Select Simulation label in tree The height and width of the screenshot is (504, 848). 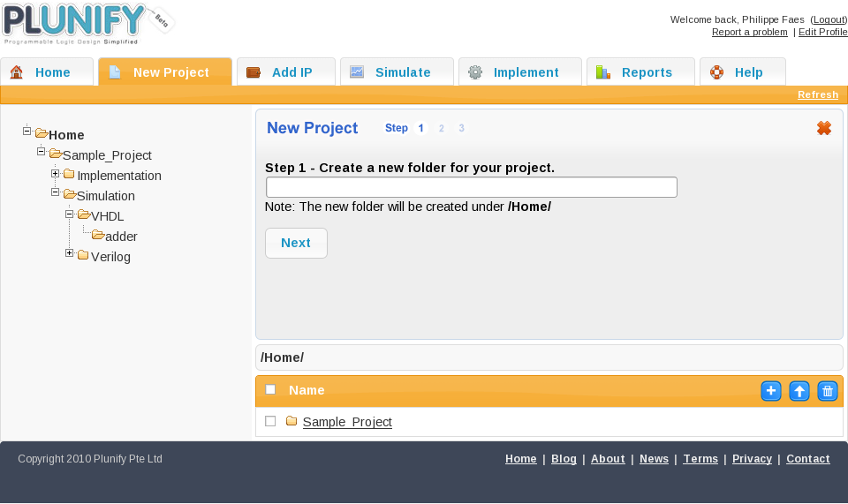coord(105,196)
